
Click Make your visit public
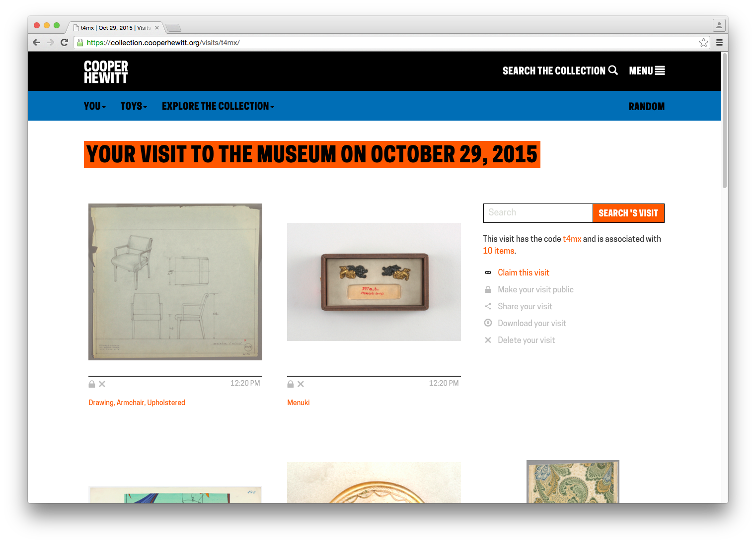[535, 289]
